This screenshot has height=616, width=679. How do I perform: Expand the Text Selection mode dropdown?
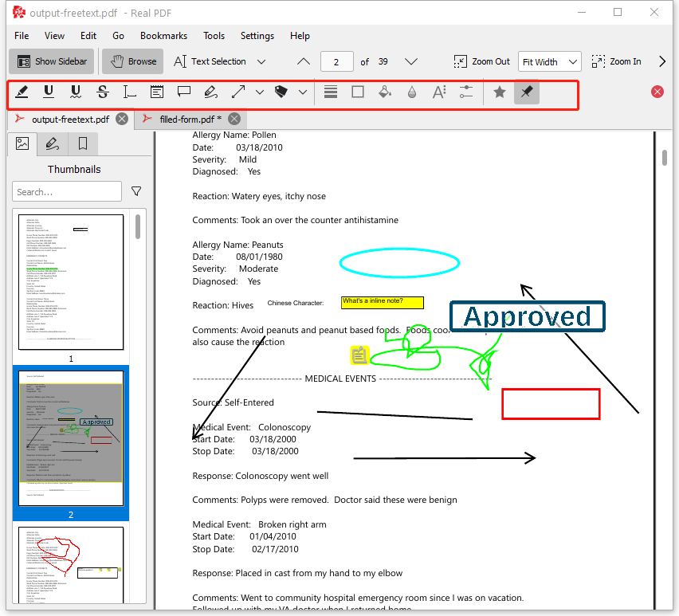click(261, 61)
